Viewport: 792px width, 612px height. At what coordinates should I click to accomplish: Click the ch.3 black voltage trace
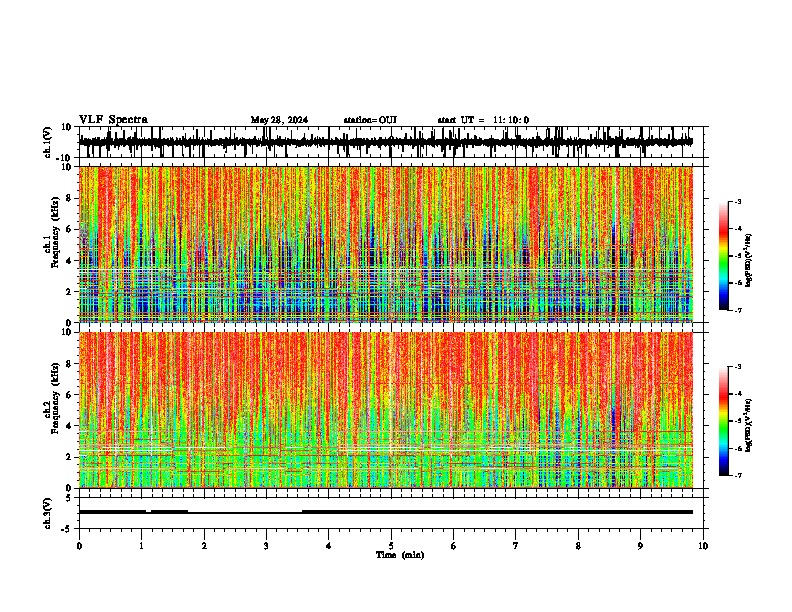[386, 512]
